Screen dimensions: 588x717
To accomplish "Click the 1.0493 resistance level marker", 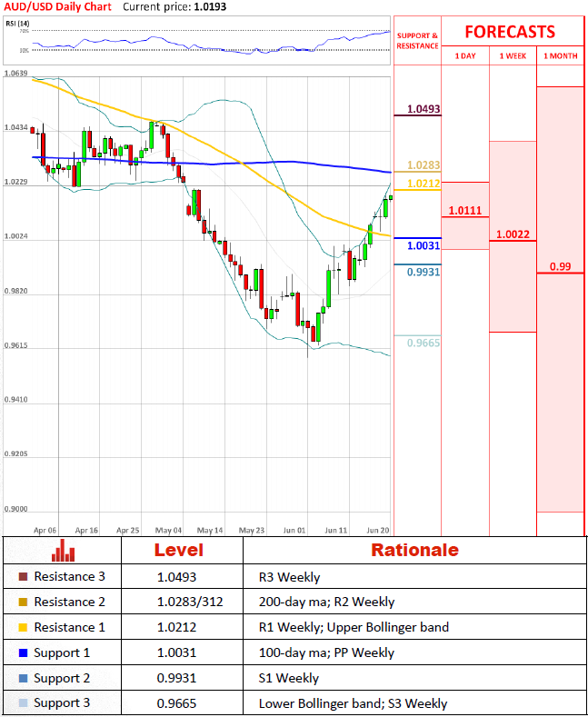I will (424, 109).
